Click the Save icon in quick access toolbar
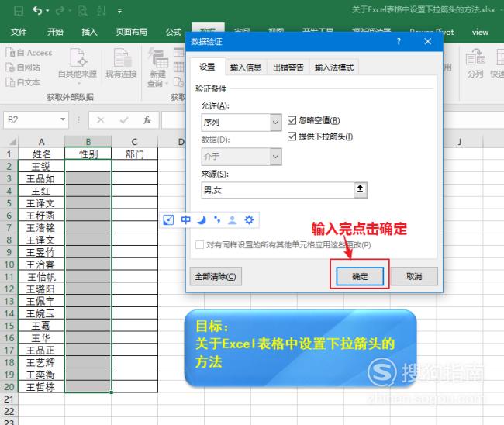Image resolution: width=504 pixels, height=425 pixels. 19,11
